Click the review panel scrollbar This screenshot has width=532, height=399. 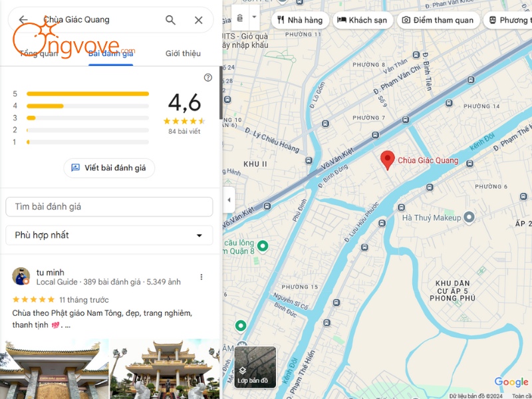click(x=221, y=92)
